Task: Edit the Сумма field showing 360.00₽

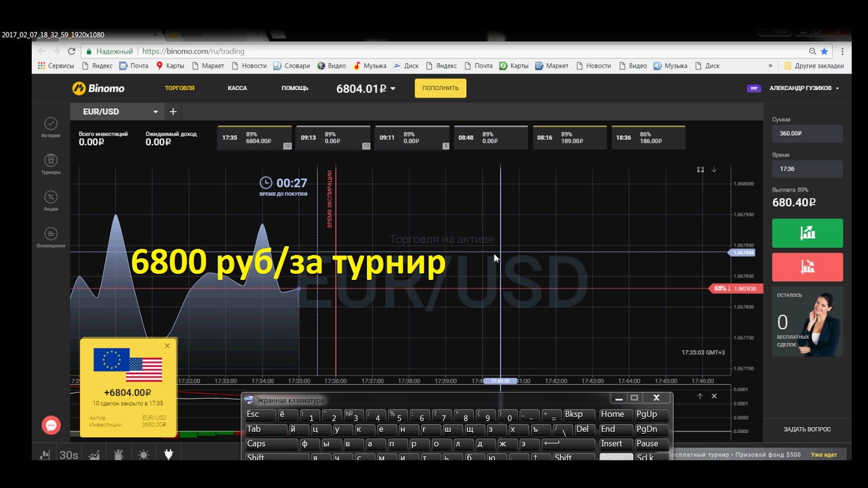Action: 808,134
